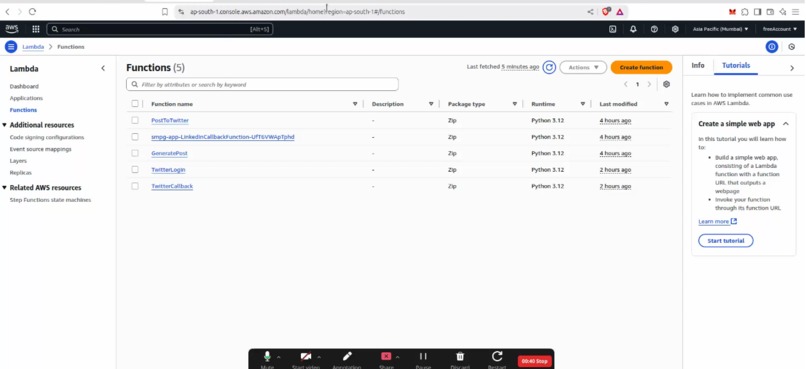Refresh the functions list
806x369 pixels.
point(549,67)
